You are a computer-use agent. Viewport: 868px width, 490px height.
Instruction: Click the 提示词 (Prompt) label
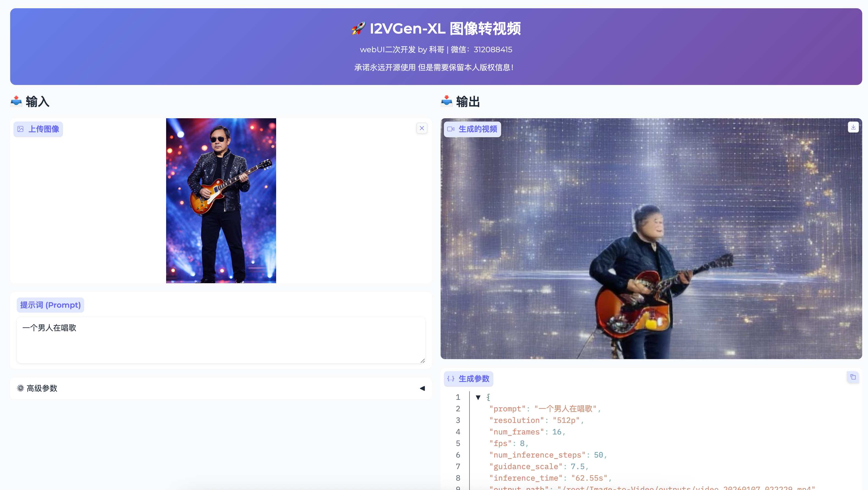click(51, 305)
